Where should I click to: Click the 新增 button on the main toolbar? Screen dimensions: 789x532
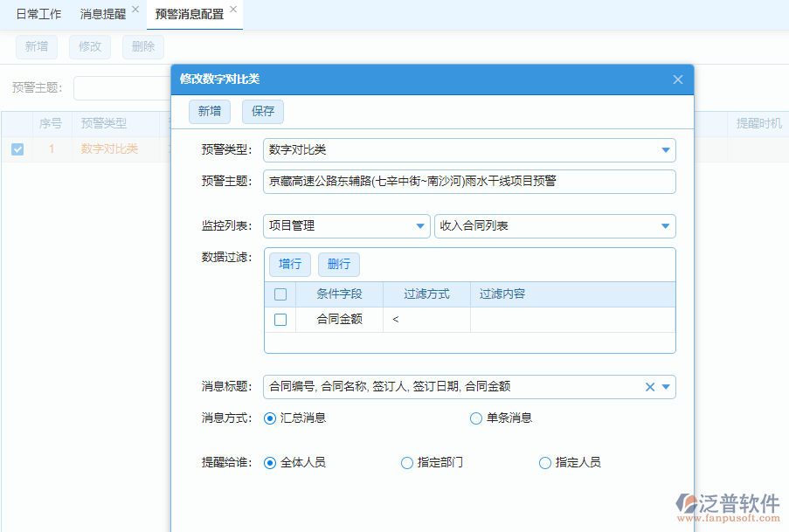(36, 46)
